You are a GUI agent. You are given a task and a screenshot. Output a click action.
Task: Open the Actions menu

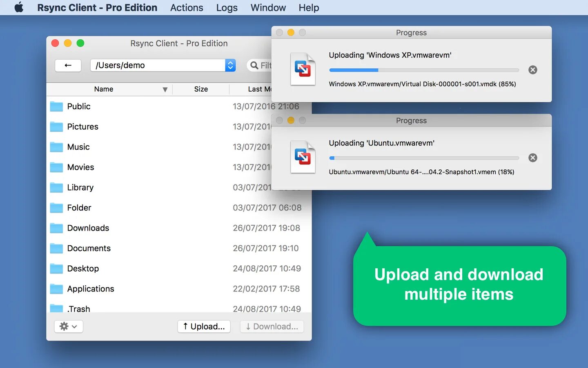pos(187,7)
